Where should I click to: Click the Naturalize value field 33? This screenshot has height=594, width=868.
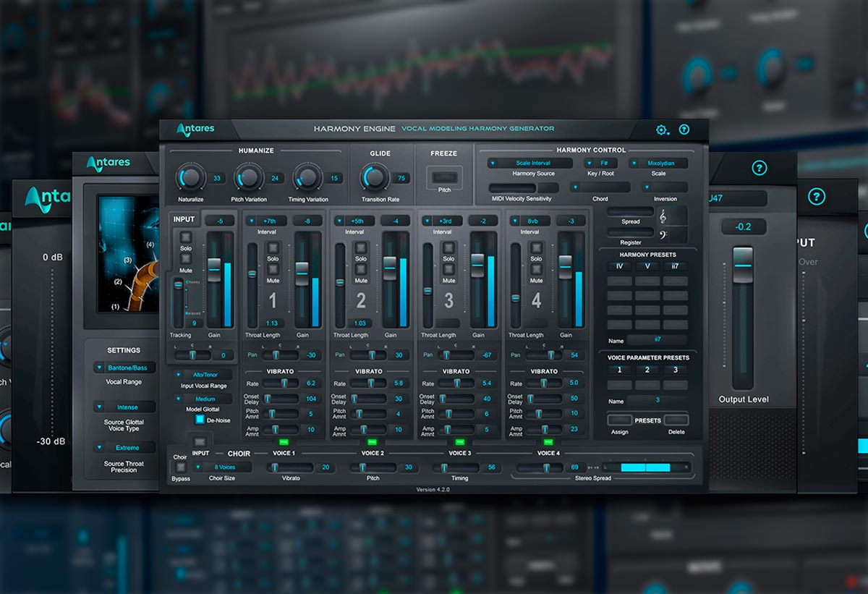(x=217, y=178)
